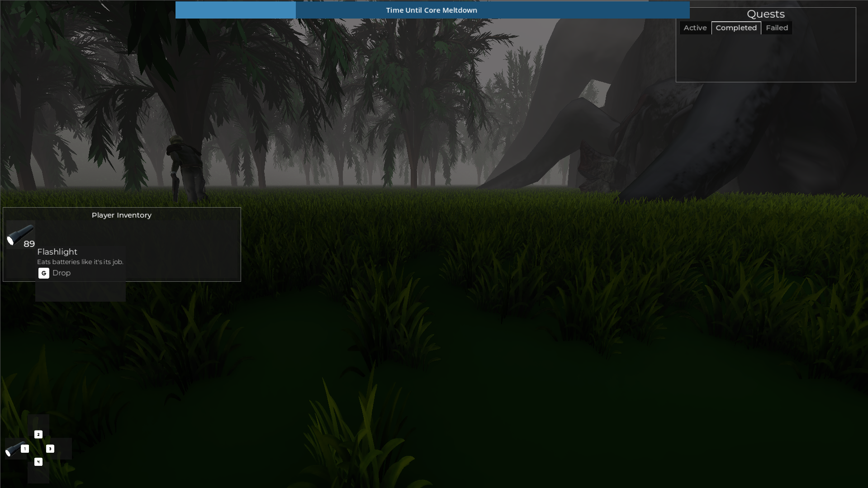Select the Flashlight icon in Player Inventory
Screen dimensions: 868x488
20,235
